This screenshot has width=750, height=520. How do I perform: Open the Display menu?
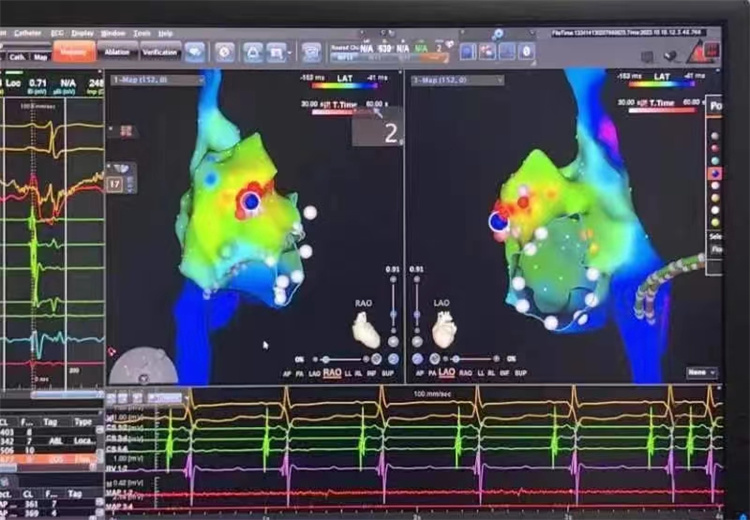pos(82,33)
